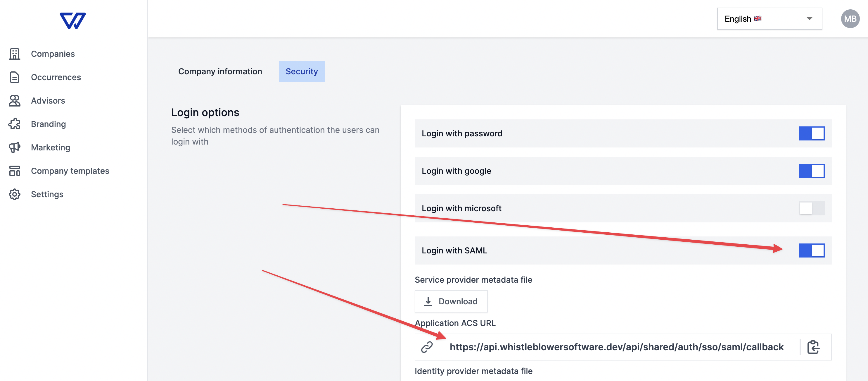Screen dimensions: 868x381
Task: Click the Login with SAML label
Action: (x=454, y=250)
